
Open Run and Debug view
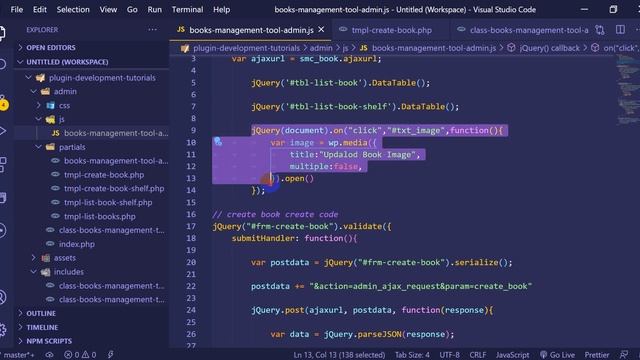pos(3,131)
